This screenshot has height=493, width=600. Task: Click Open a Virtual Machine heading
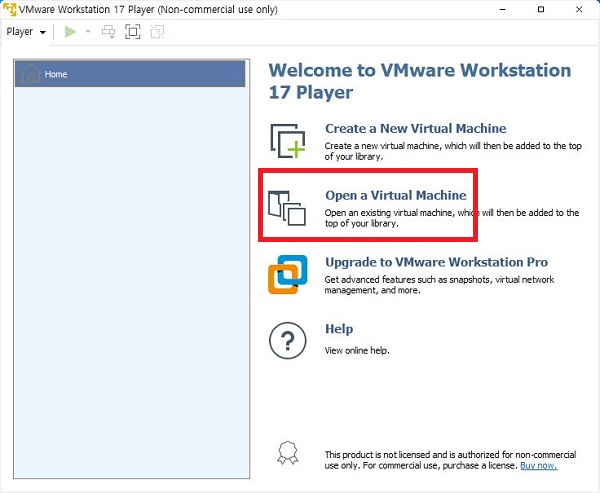[x=396, y=195]
